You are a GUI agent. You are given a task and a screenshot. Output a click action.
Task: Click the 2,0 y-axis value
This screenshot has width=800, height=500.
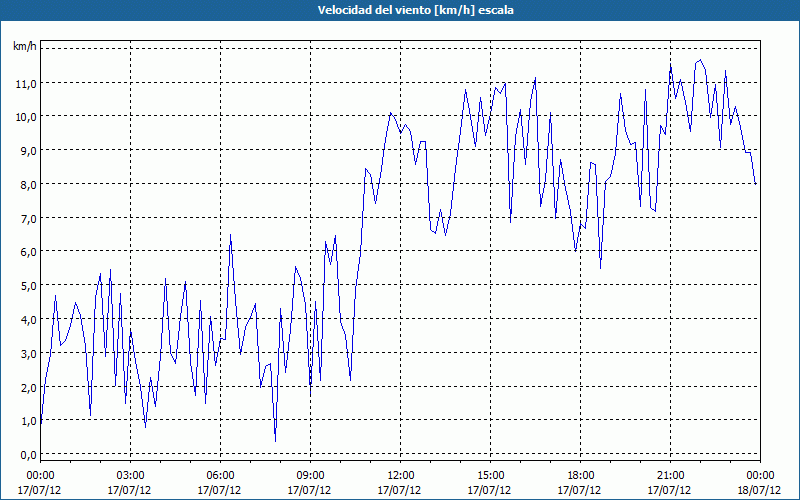coord(28,387)
